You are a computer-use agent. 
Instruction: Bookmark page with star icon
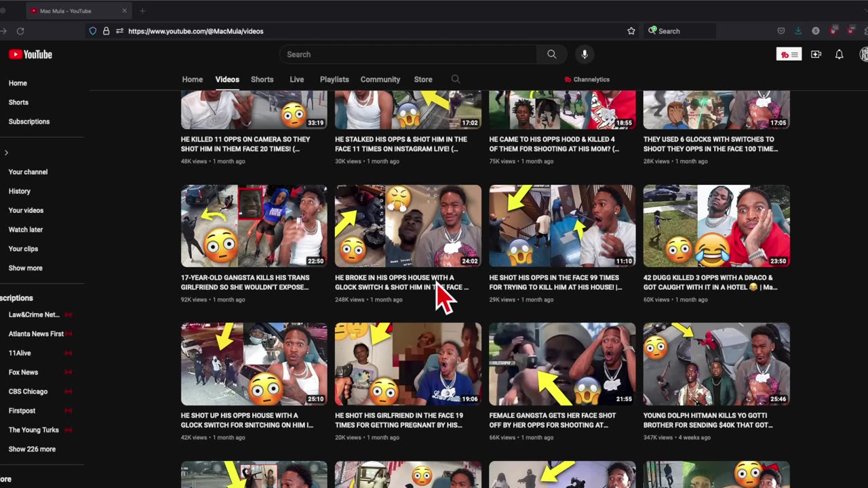[631, 31]
